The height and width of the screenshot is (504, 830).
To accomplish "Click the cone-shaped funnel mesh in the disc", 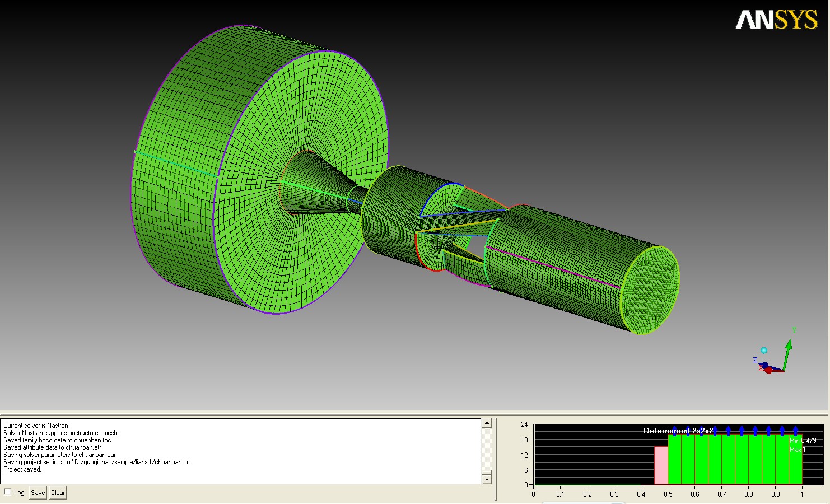I will (314, 185).
